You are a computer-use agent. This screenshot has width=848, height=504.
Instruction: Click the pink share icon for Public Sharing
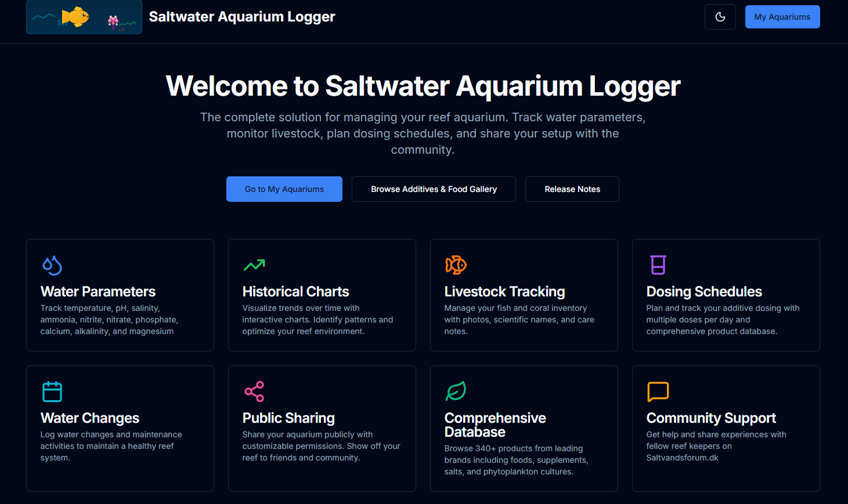pos(254,391)
